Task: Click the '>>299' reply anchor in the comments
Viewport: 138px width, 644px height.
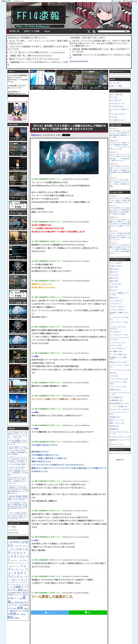Action: pos(35,356)
